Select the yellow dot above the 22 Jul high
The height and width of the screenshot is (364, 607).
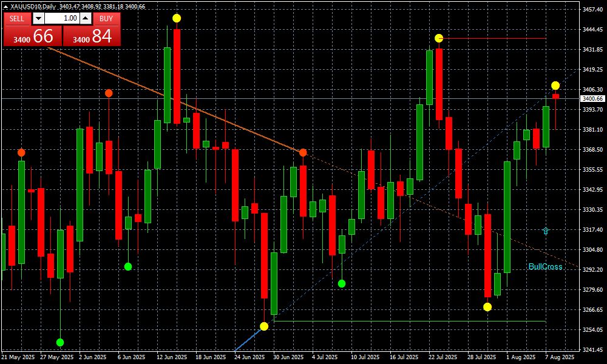click(439, 38)
